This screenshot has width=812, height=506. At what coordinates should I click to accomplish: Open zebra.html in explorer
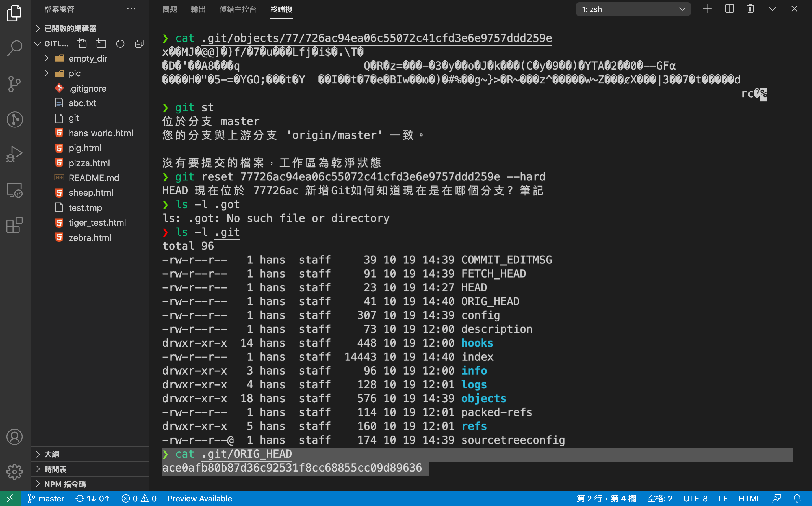tap(90, 238)
